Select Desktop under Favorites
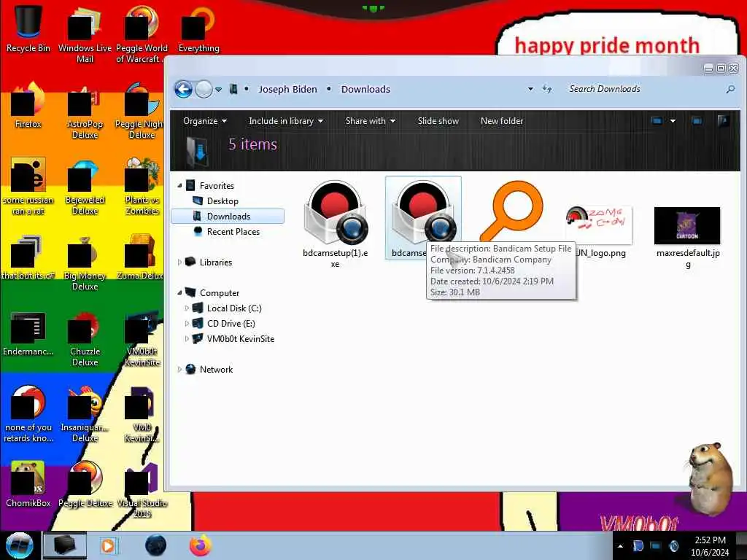 pos(222,201)
